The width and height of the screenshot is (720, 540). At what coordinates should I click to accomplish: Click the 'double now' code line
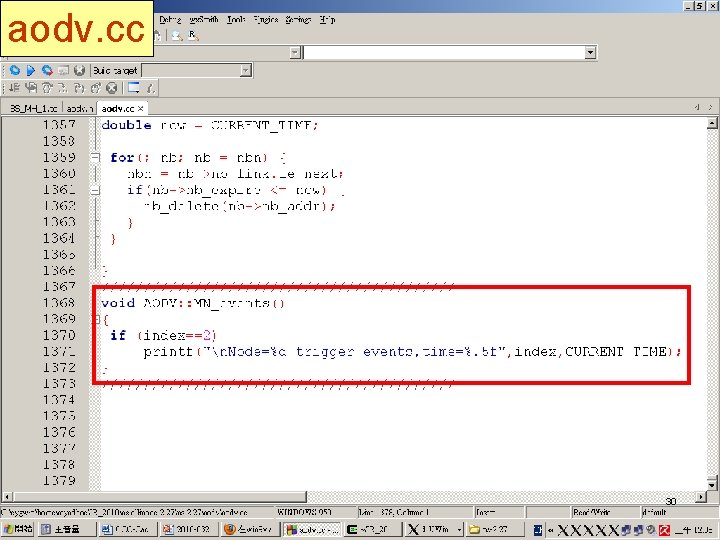(x=209, y=125)
